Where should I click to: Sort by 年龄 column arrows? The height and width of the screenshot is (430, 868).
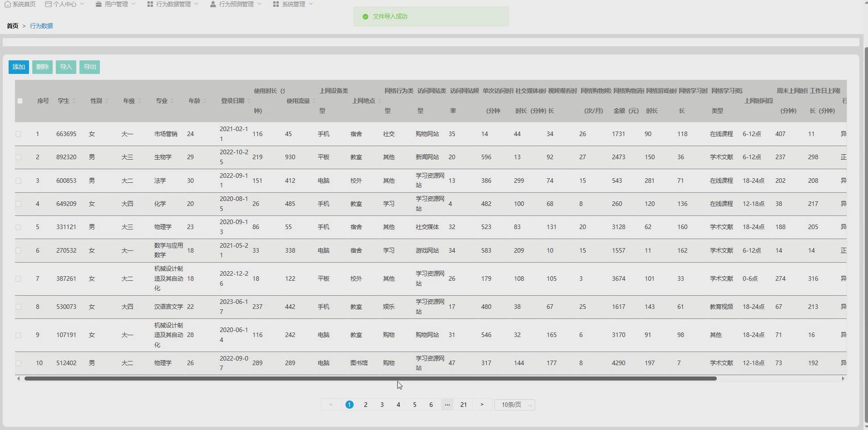(205, 101)
